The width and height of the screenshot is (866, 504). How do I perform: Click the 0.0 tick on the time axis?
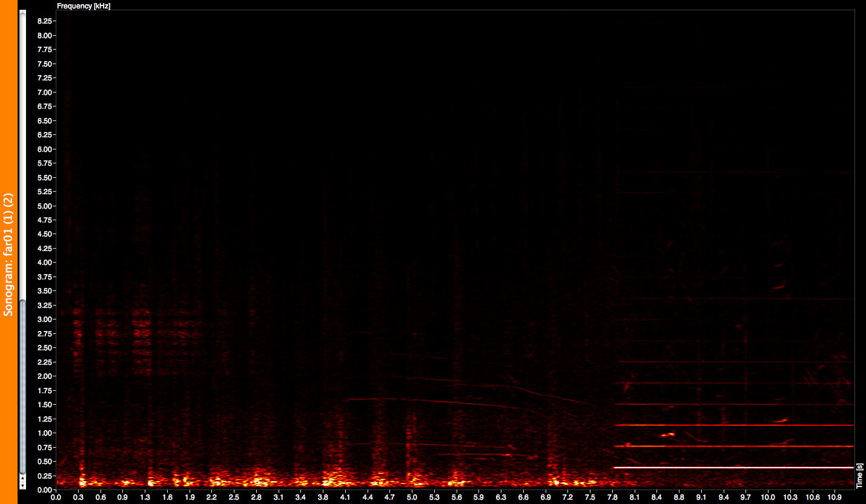point(56,497)
